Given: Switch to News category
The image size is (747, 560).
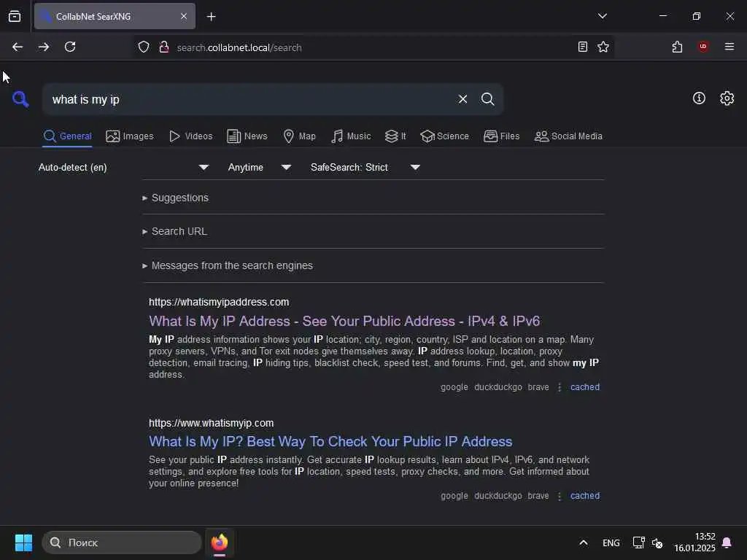Looking at the screenshot, I should pos(247,136).
